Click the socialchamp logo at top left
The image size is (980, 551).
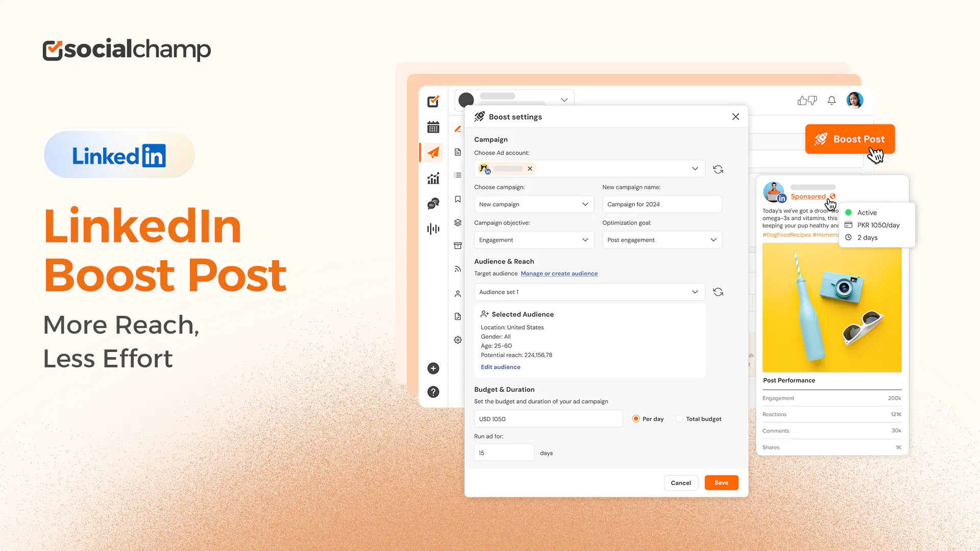point(127,49)
